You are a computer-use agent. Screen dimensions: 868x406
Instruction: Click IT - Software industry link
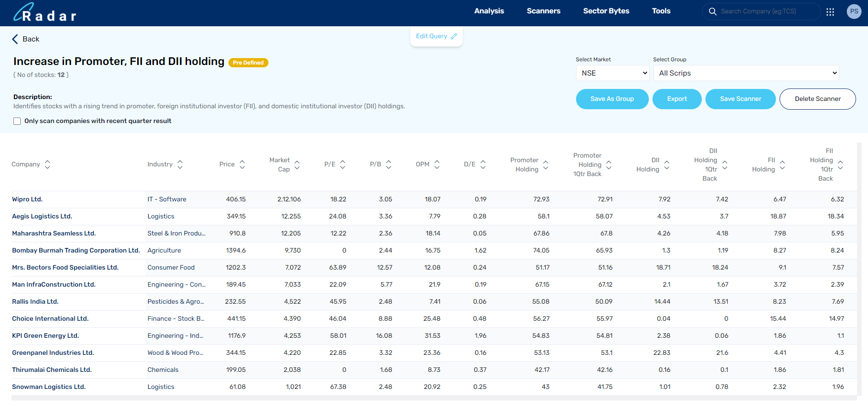(x=167, y=200)
